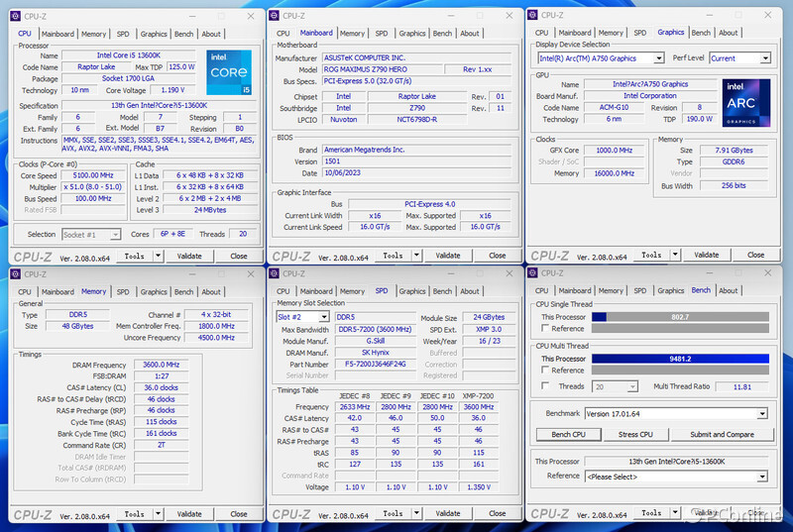This screenshot has height=532, width=793.
Task: Click the CPU-Z title icon in the Graphics window
Action: coord(532,15)
